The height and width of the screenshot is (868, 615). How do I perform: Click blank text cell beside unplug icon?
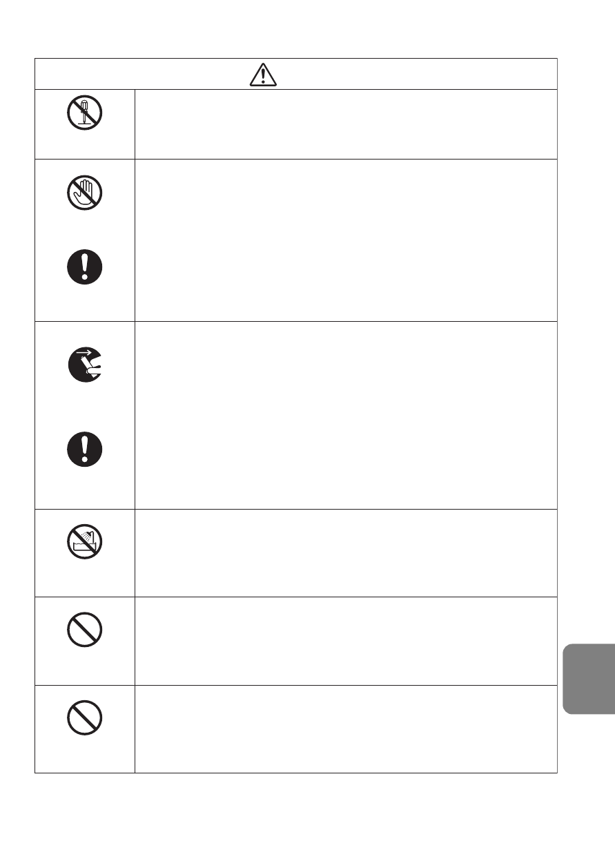[x=346, y=415]
